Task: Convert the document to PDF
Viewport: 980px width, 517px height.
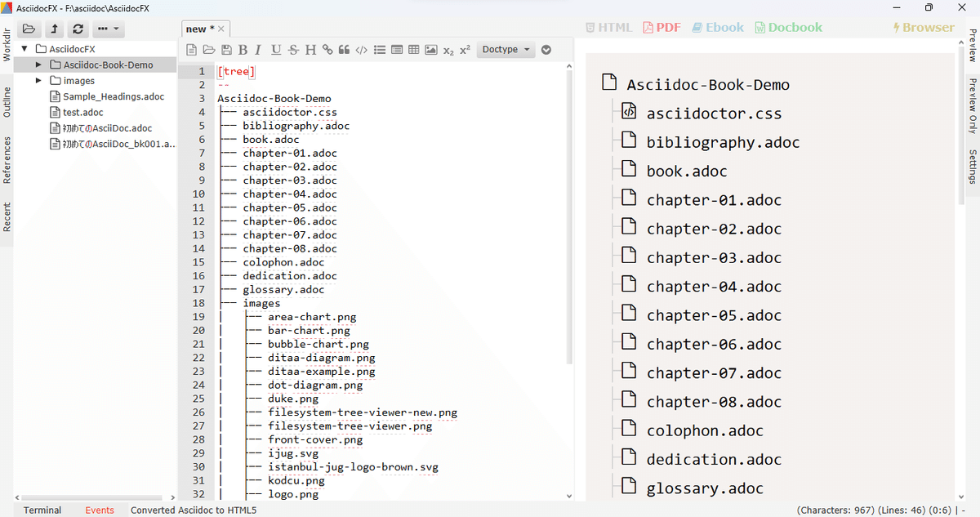Action: [x=661, y=27]
